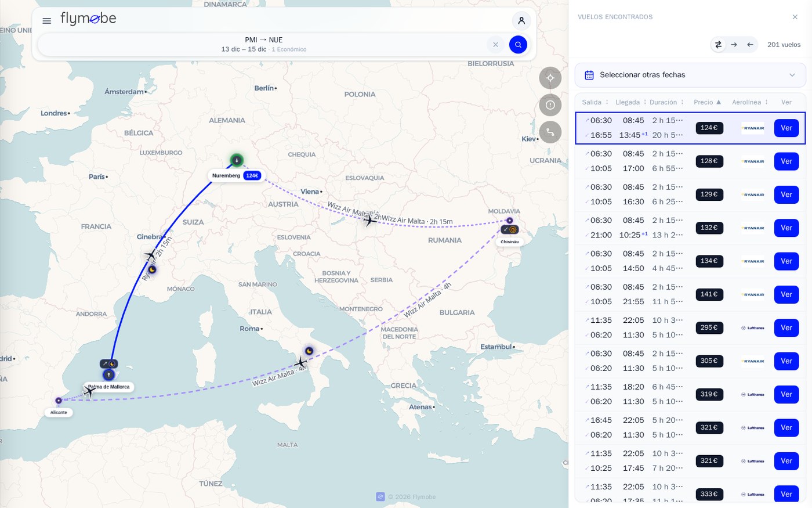Select the 132€ price badge
This screenshot has height=508, width=812.
click(709, 228)
